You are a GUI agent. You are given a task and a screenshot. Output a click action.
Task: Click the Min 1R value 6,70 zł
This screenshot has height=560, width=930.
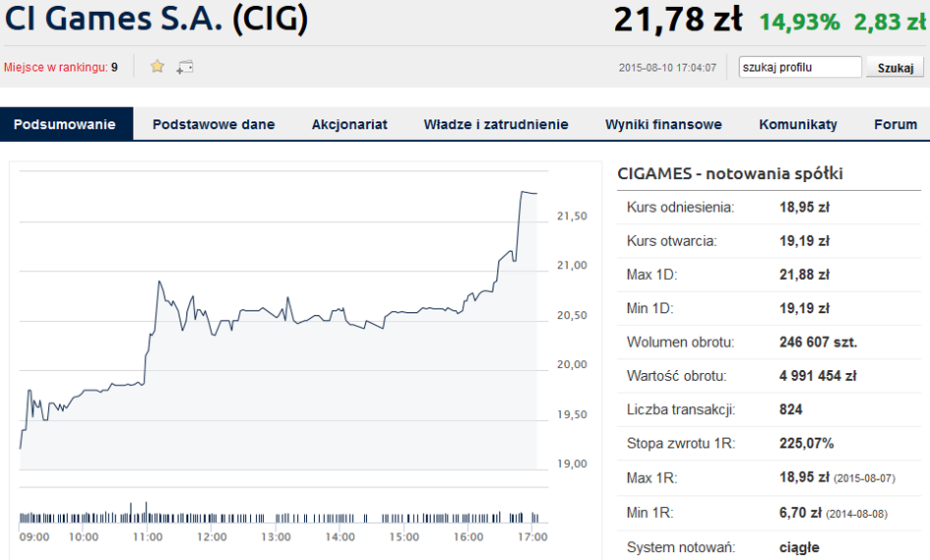800,513
